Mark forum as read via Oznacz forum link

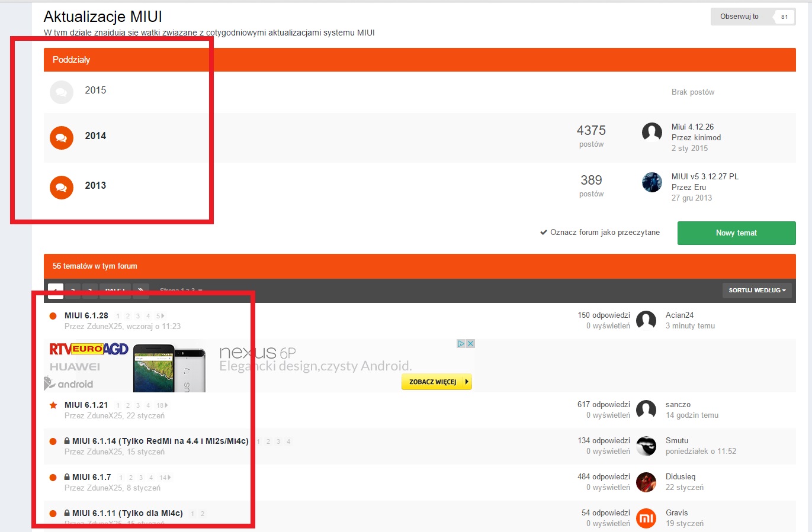point(599,233)
